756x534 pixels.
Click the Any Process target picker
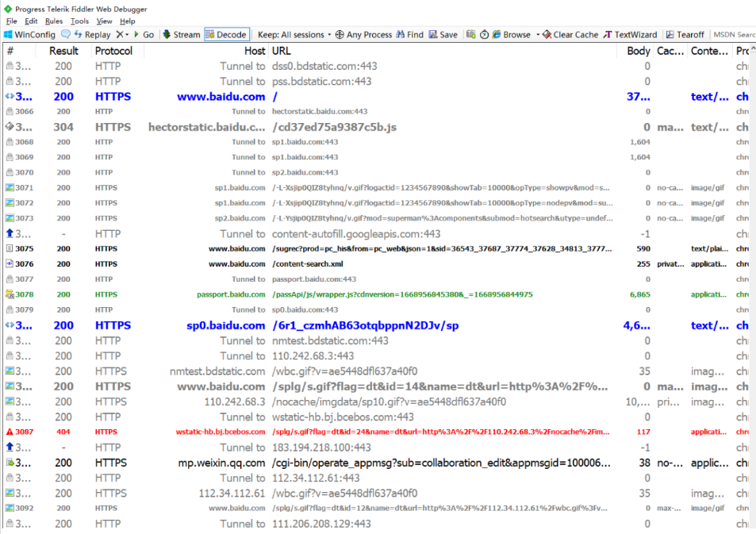click(x=363, y=35)
